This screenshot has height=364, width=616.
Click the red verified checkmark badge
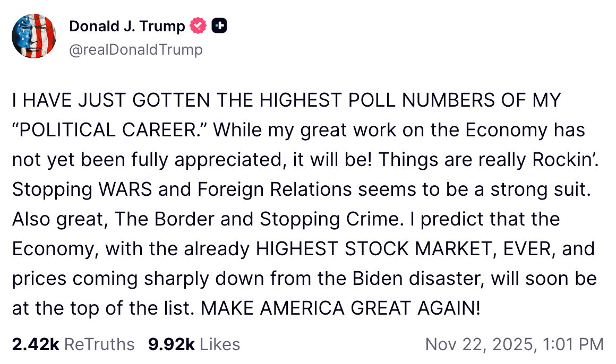(x=199, y=26)
